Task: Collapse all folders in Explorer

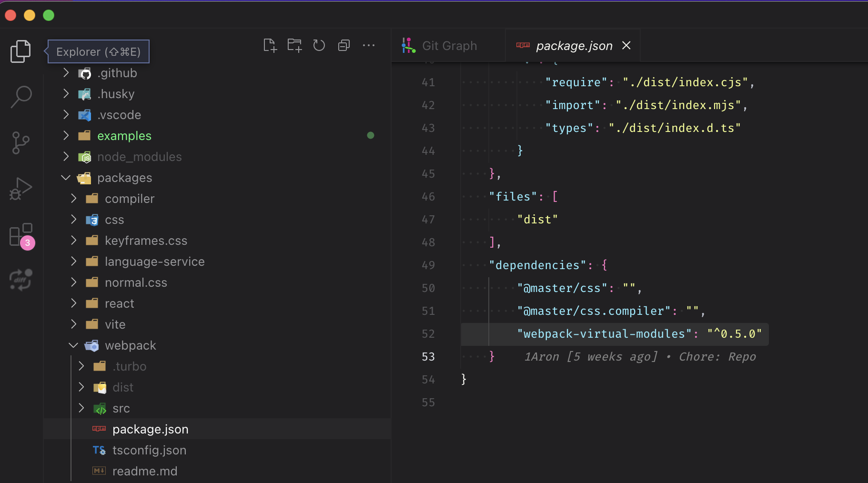Action: pyautogui.click(x=343, y=45)
